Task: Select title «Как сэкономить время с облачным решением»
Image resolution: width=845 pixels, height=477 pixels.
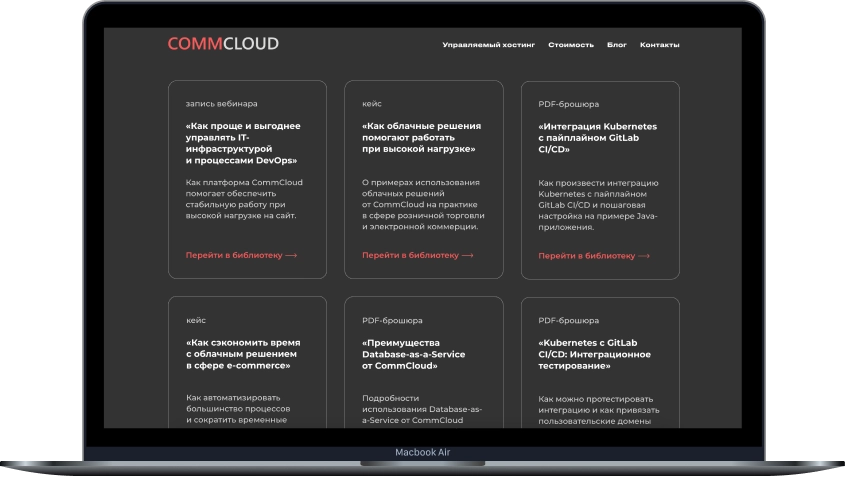Action: (x=243, y=354)
